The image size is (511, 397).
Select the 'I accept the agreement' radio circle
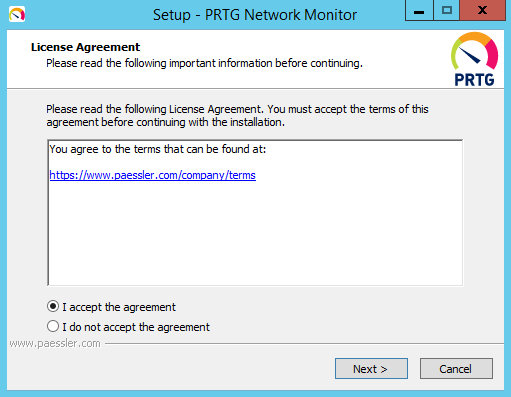pos(53,306)
